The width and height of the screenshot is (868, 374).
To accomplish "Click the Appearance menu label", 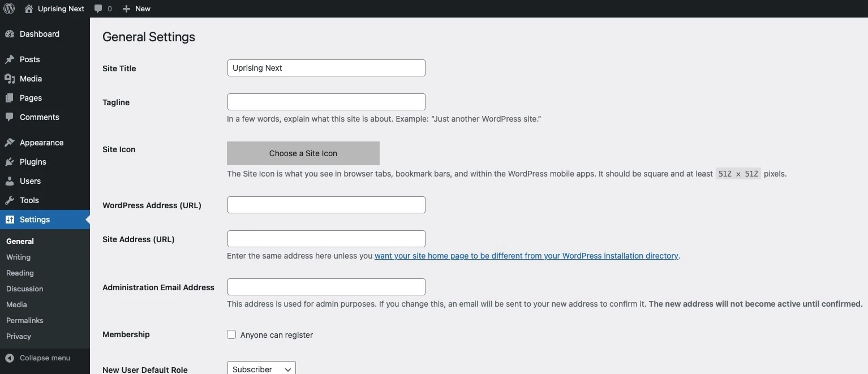I will 42,143.
